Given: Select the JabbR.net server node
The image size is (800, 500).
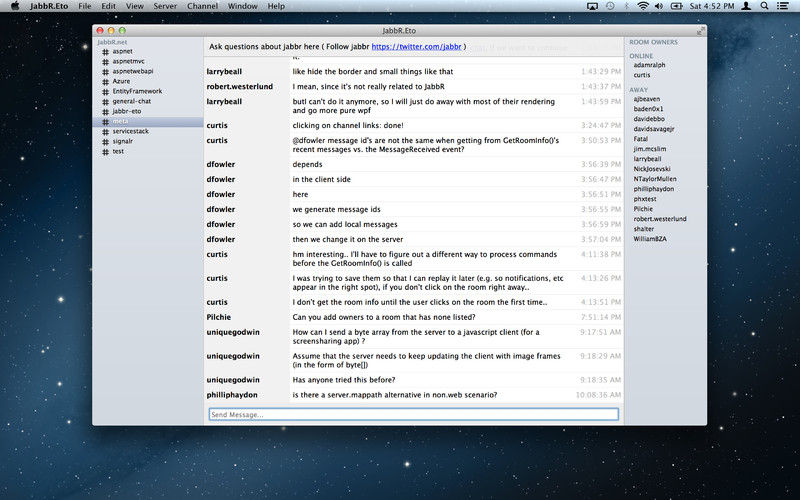Looking at the screenshot, I should click(112, 42).
